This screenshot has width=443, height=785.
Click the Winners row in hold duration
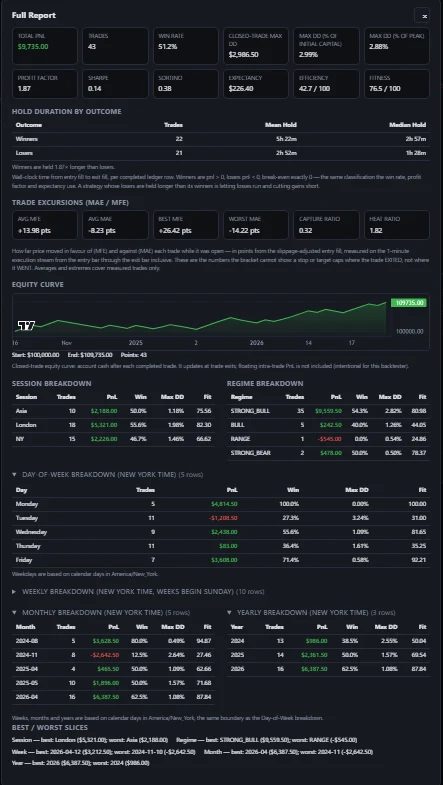[x=221, y=139]
